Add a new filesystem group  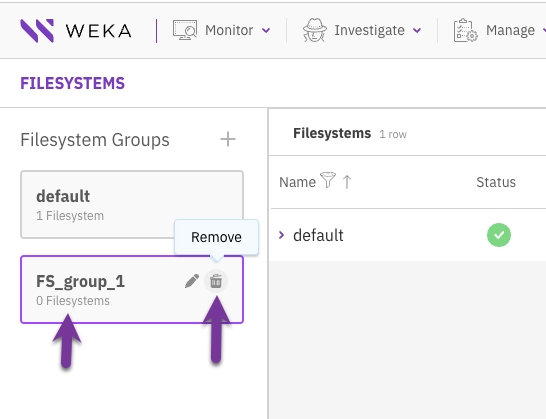(228, 139)
